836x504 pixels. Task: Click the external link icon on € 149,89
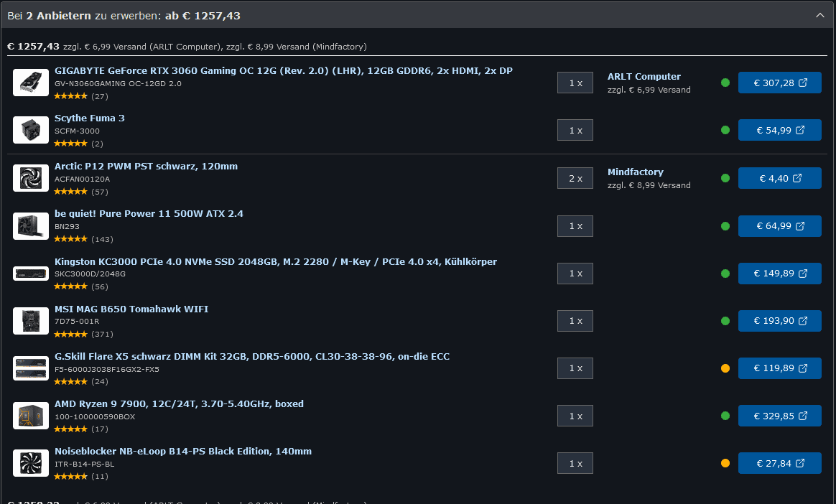(803, 273)
